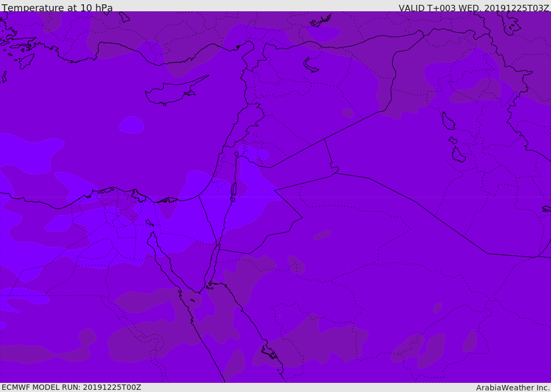The image size is (551, 392).
Task: Click the 'VALID T+003 WED. 20191225T03Z' label
Action: pyautogui.click(x=474, y=8)
